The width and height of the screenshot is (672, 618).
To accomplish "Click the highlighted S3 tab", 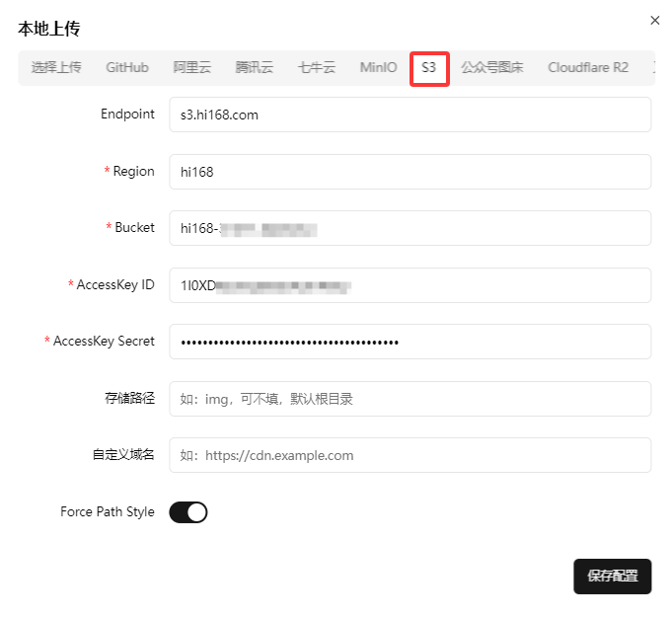I will (x=429, y=68).
